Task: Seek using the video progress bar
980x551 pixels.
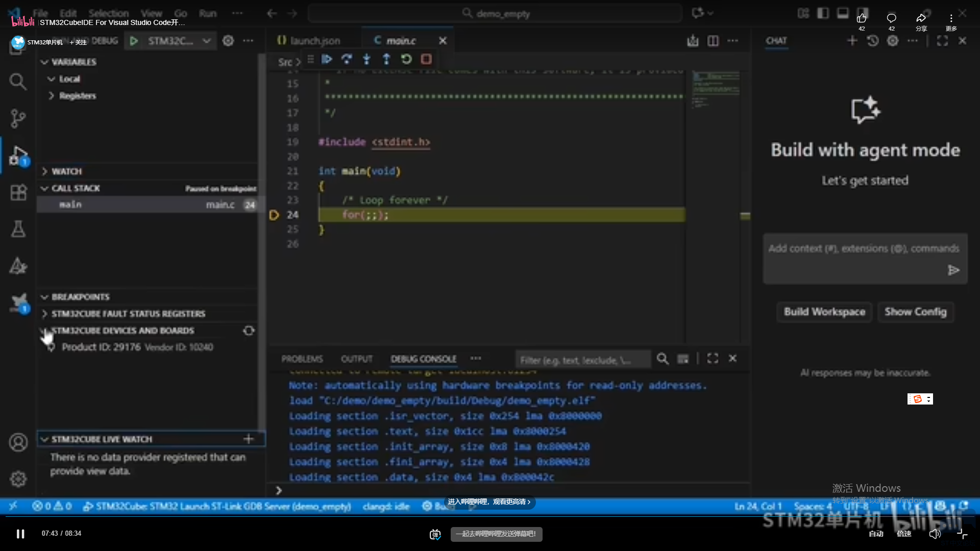Action: coord(490,516)
